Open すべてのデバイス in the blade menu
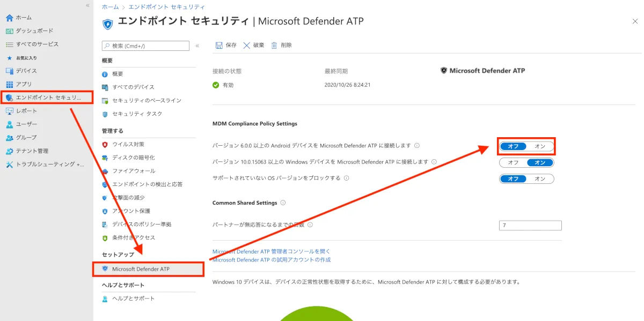 [x=133, y=87]
